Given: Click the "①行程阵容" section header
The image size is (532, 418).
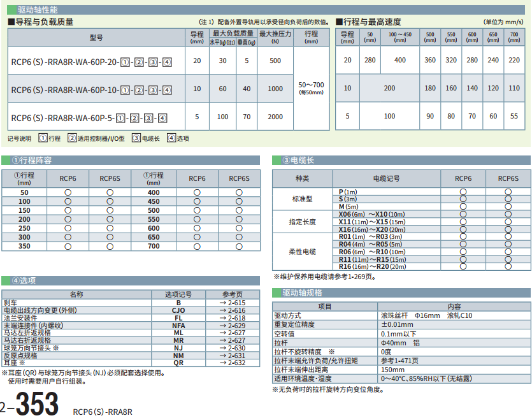Looking at the screenshot, I should pos(131,160).
